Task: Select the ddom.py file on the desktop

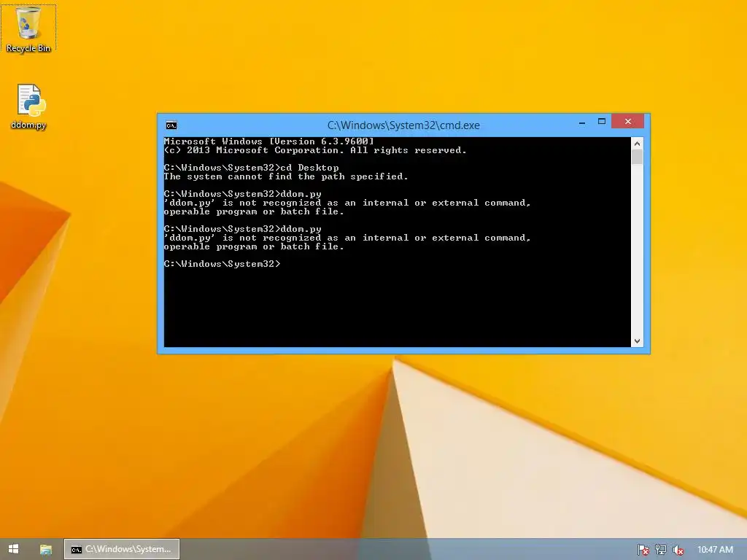Action: [x=28, y=106]
